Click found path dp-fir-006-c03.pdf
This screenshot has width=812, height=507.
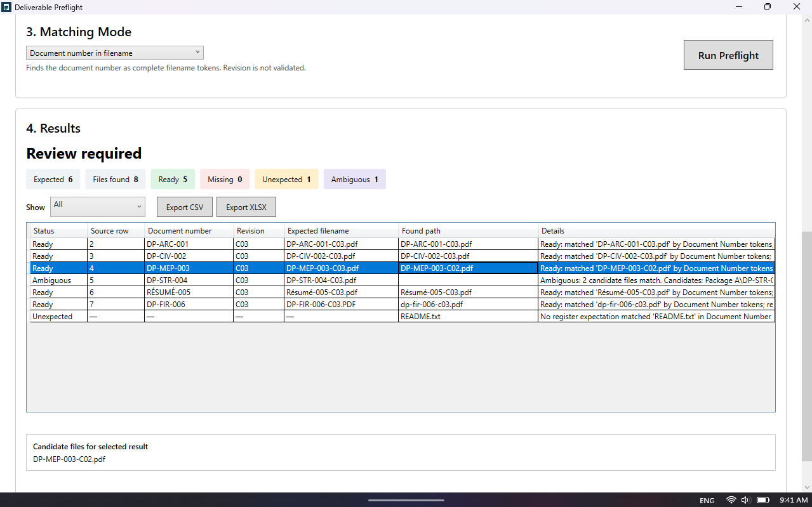tap(469, 305)
